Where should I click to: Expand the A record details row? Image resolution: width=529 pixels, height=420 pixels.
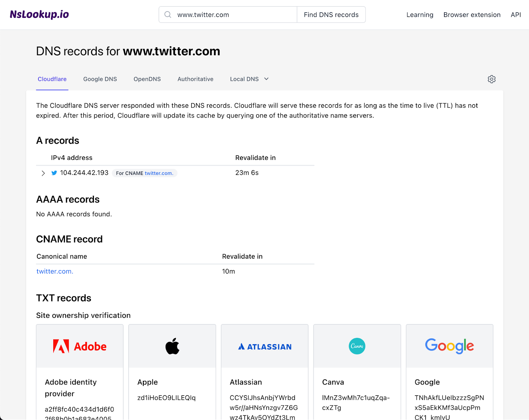click(x=43, y=173)
